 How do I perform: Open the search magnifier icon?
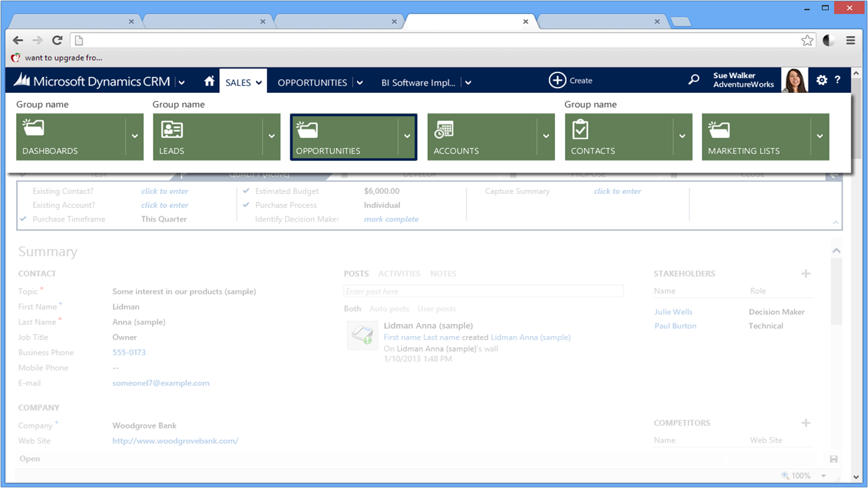(x=693, y=80)
